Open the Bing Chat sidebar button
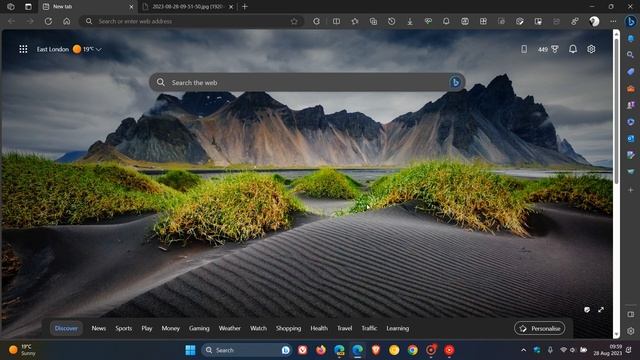 point(631,21)
